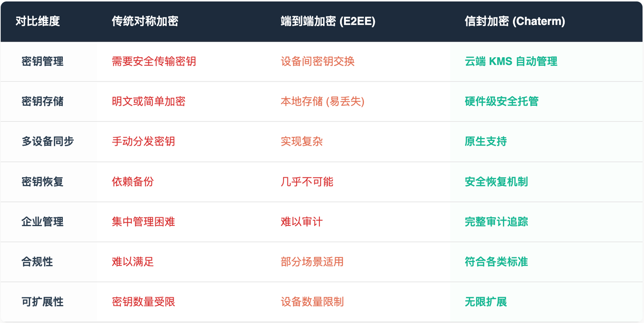Click the 硬件级安全托管 cell

coord(501,102)
